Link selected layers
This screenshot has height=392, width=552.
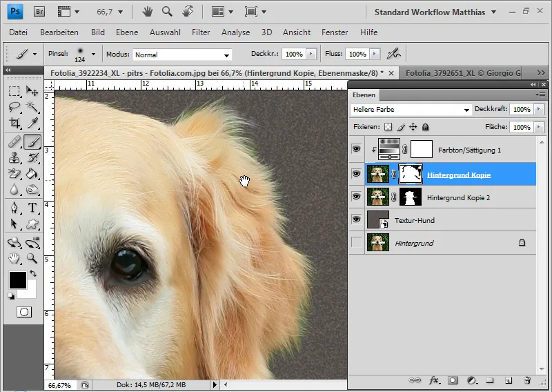[x=415, y=380]
